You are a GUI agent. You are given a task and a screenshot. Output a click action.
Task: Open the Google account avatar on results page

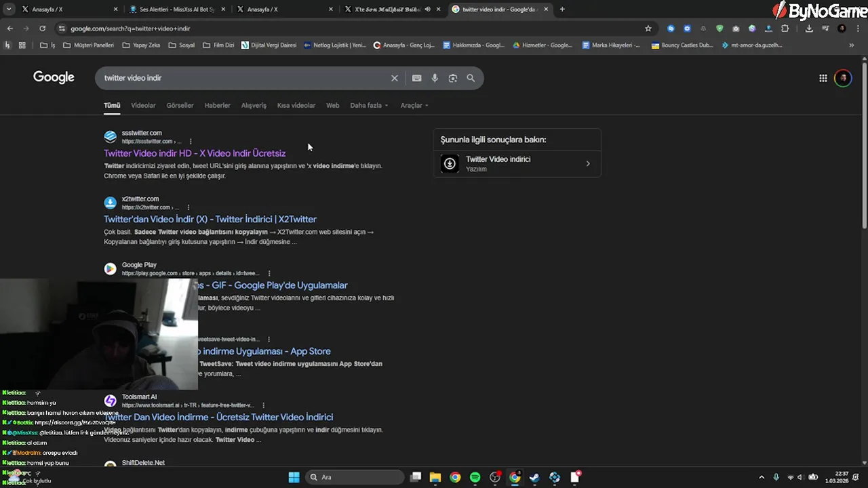click(x=843, y=78)
